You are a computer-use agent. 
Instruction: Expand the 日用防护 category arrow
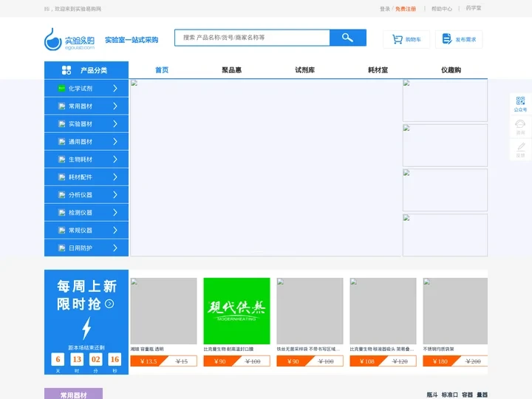pos(115,248)
